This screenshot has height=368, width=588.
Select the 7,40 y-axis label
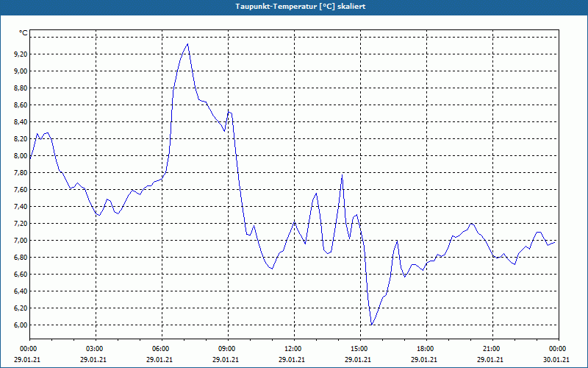point(21,207)
